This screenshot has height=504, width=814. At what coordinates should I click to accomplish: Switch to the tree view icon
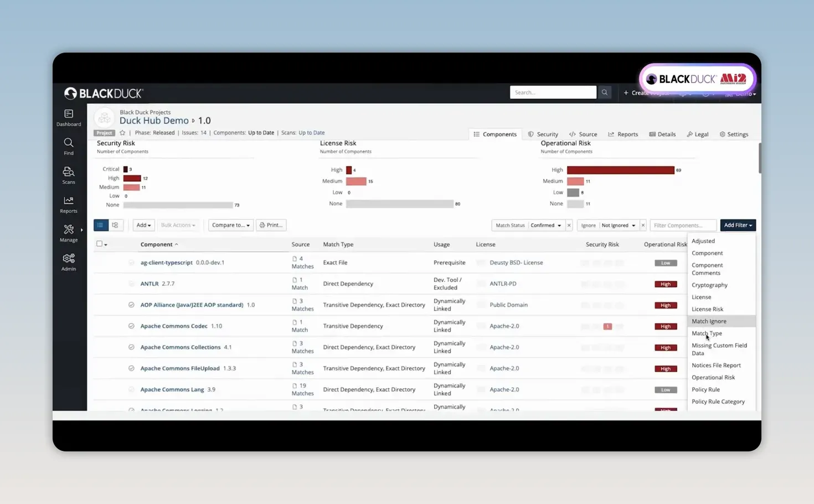pyautogui.click(x=115, y=225)
